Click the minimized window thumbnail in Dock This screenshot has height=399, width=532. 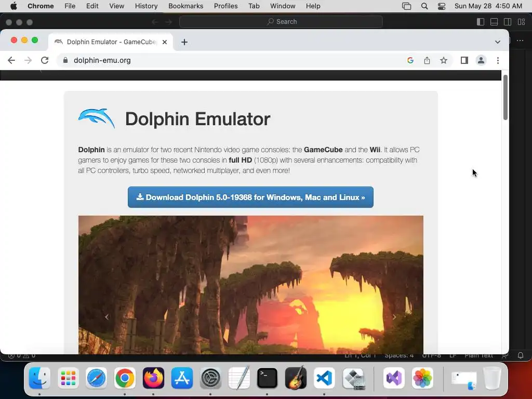coord(464,379)
